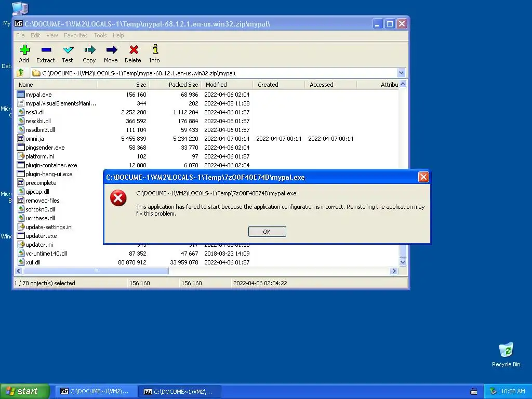
Task: Sort by Size column header
Action: tap(123, 85)
